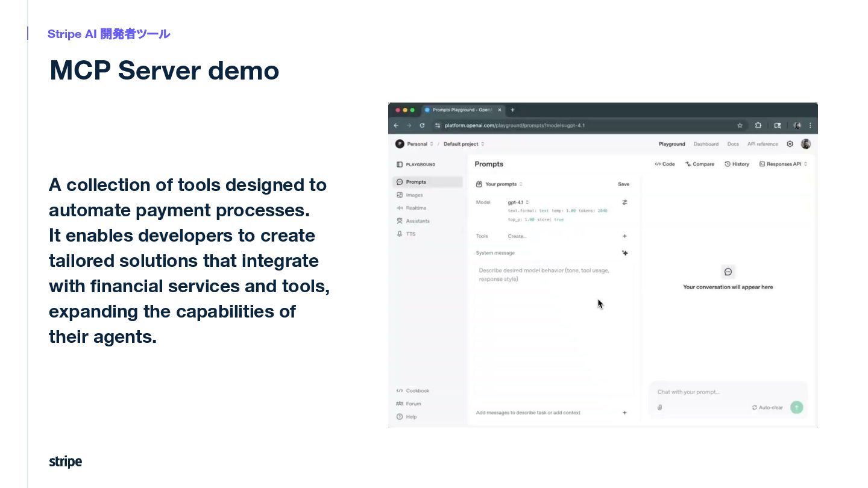Screen dimensions: 868x488
Task: Expand the Your prompts dropdown
Action: coord(499,184)
